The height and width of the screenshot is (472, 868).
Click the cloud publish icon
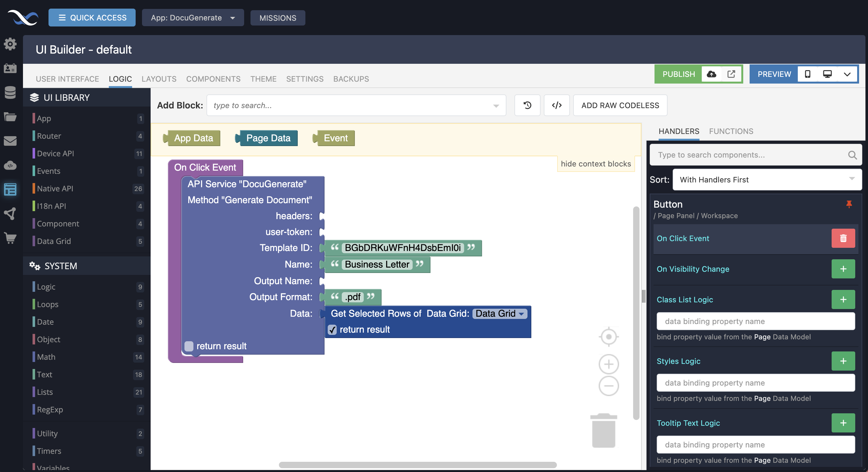(711, 74)
